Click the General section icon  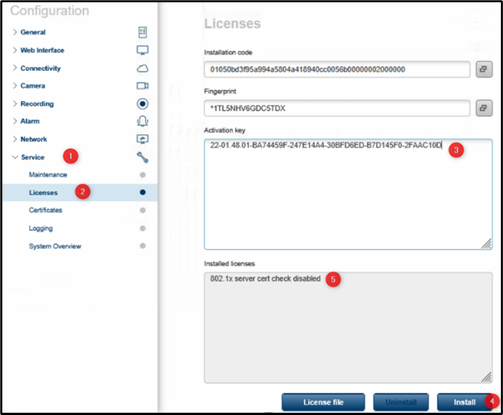142,32
